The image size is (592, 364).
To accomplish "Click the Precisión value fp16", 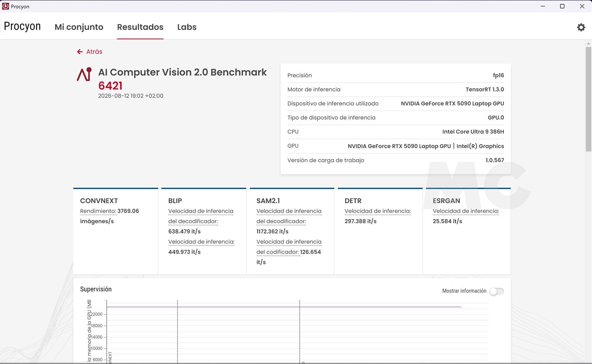I will click(x=499, y=75).
